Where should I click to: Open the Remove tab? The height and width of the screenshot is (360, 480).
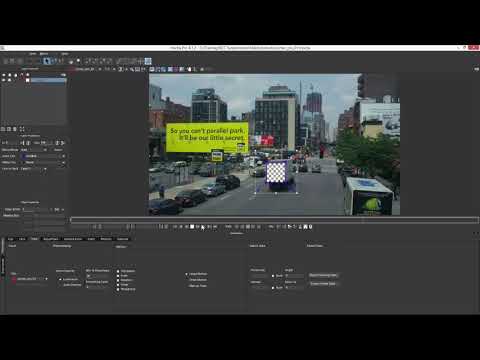coord(106,239)
